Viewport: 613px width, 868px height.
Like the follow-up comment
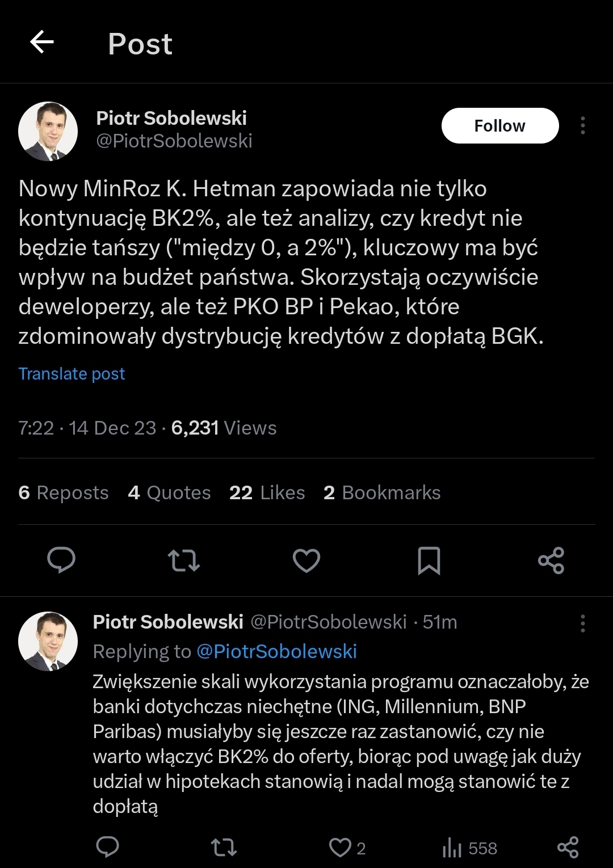click(341, 848)
